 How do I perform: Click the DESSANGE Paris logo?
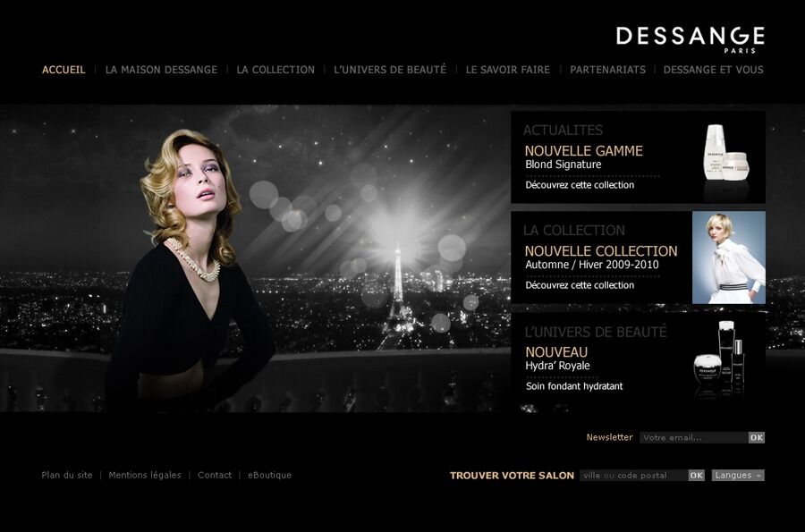click(690, 39)
